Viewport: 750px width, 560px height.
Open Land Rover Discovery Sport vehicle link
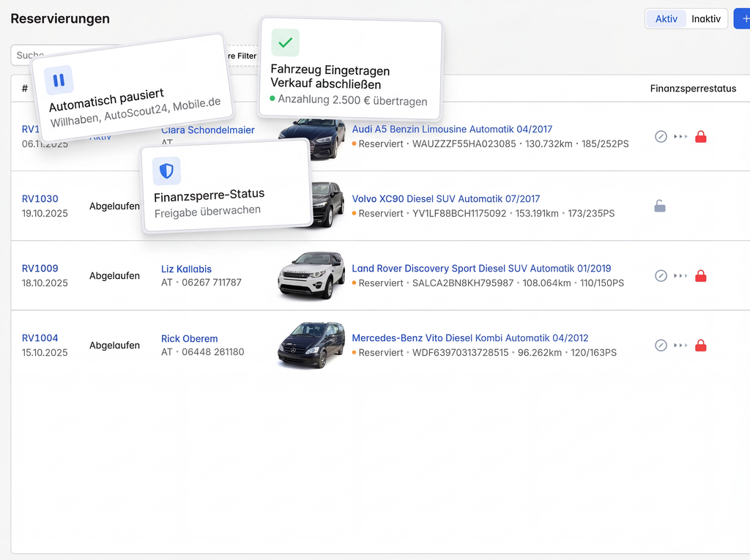pyautogui.click(x=481, y=269)
